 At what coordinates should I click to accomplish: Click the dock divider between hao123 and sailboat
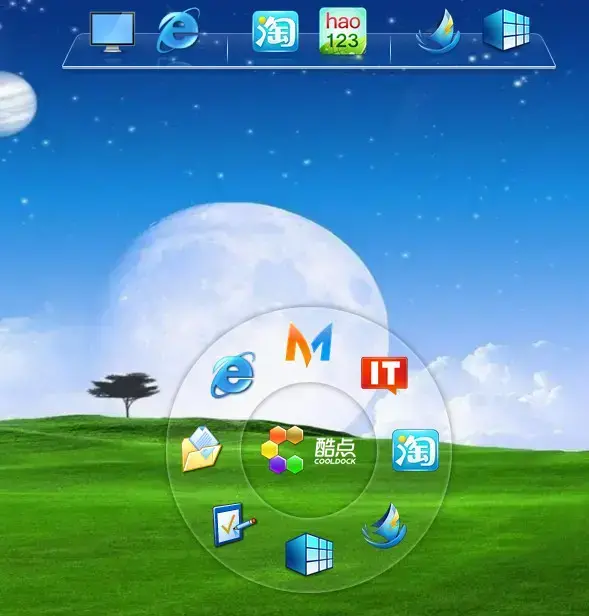point(390,49)
